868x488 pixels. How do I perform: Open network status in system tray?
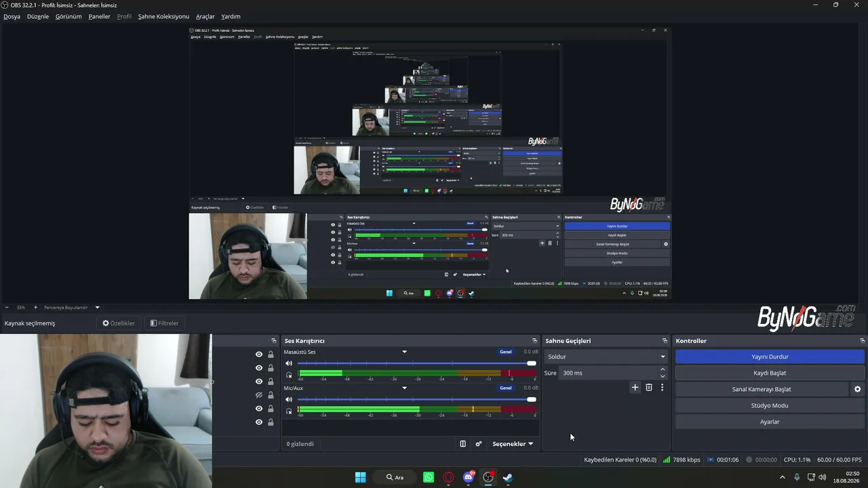[810, 477]
